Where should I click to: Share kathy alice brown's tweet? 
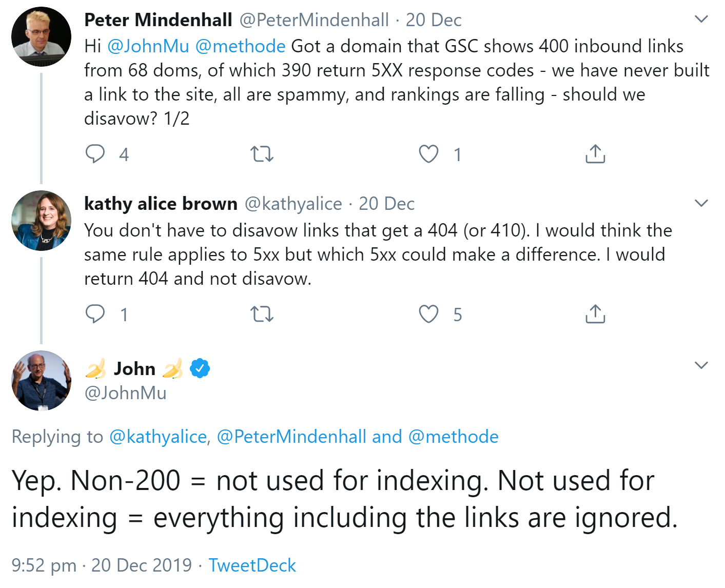pyautogui.click(x=595, y=314)
